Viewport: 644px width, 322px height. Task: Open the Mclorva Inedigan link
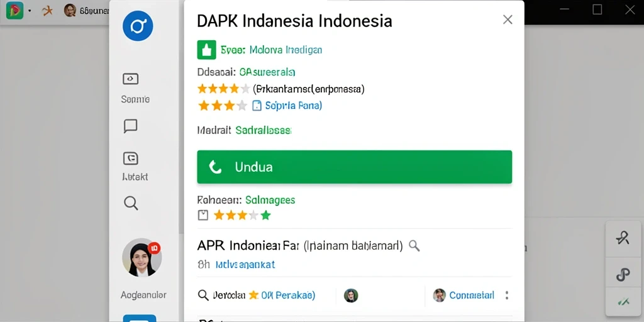click(x=286, y=50)
